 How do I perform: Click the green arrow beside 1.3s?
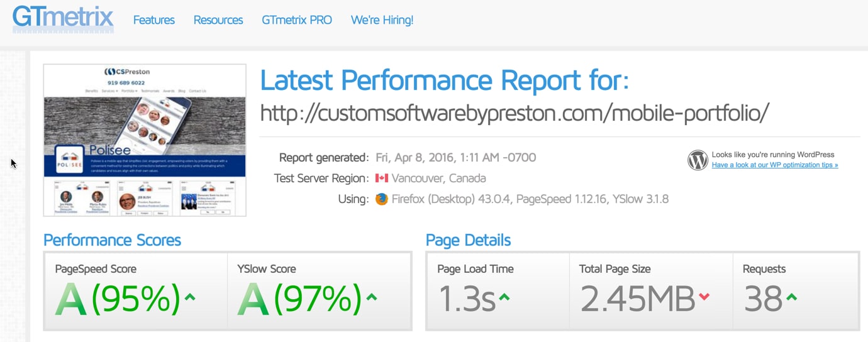pyautogui.click(x=504, y=297)
